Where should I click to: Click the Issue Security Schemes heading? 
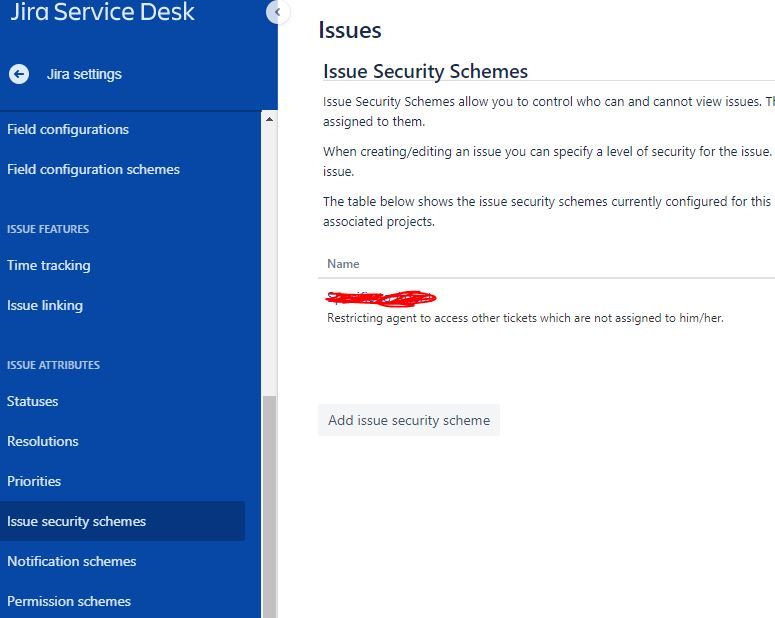(x=425, y=71)
